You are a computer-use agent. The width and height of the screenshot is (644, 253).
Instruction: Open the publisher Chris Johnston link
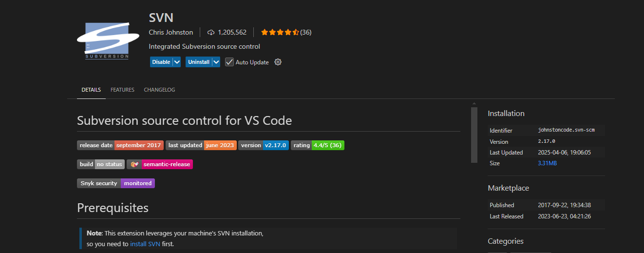171,33
